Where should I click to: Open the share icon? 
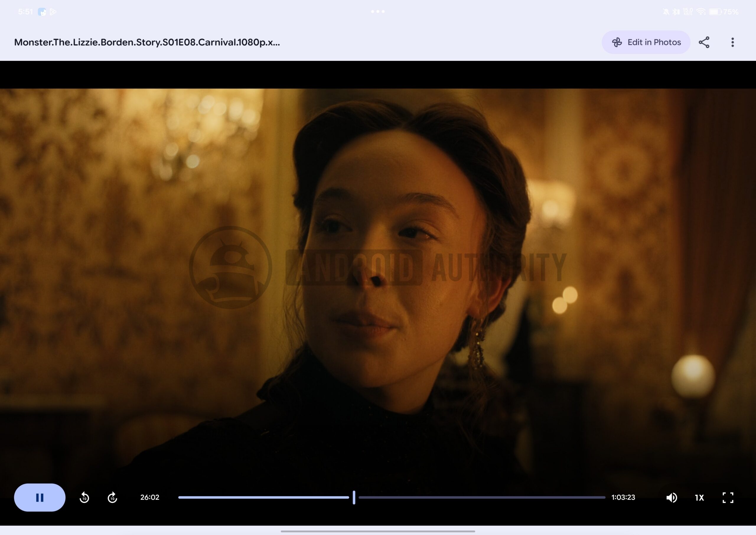(x=704, y=42)
